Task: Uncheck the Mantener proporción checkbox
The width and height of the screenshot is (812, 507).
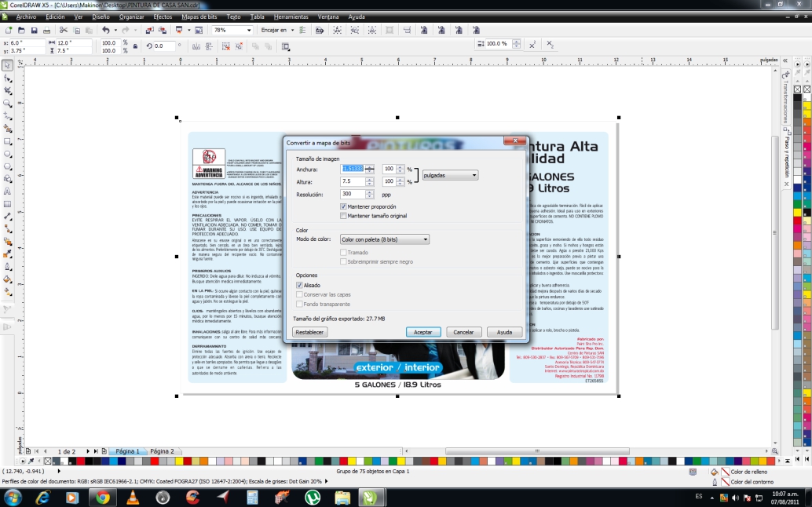Action: [x=344, y=206]
